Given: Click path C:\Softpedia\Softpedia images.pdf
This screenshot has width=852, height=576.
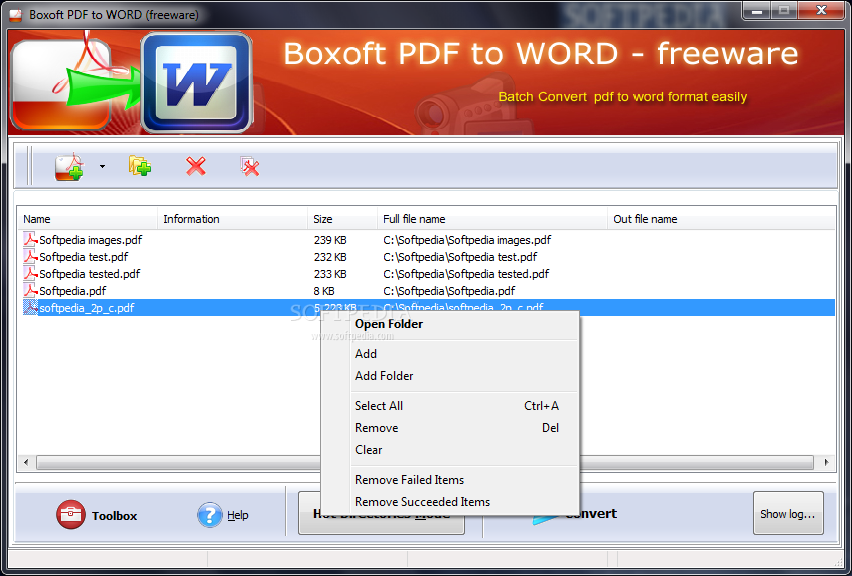Looking at the screenshot, I should tap(467, 240).
